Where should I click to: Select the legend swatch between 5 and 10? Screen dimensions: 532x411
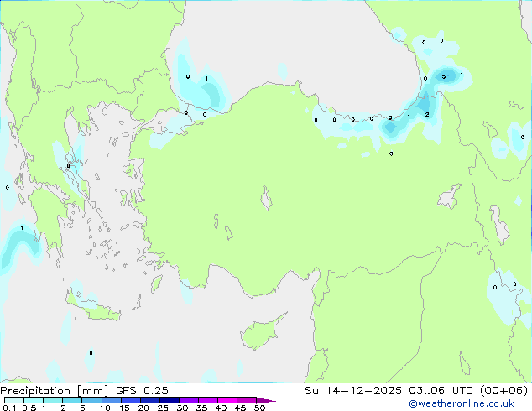tap(92, 400)
